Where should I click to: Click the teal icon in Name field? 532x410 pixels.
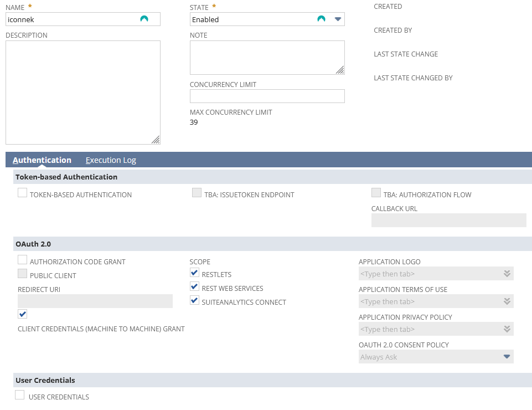(x=144, y=19)
